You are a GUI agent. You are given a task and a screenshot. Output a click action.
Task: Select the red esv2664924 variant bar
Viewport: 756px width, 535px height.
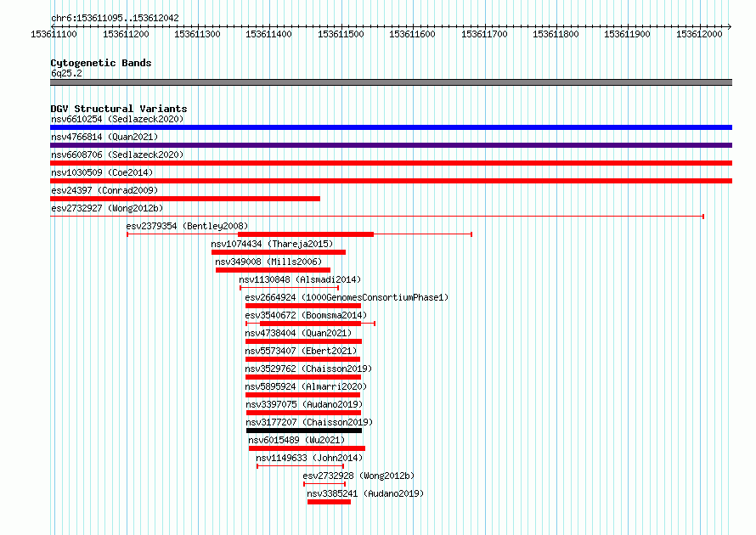[x=303, y=306]
